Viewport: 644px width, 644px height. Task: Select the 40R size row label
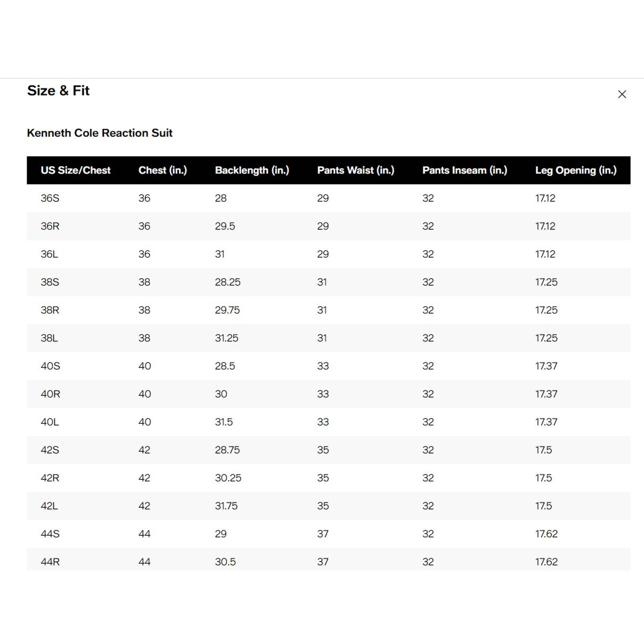tap(50, 394)
